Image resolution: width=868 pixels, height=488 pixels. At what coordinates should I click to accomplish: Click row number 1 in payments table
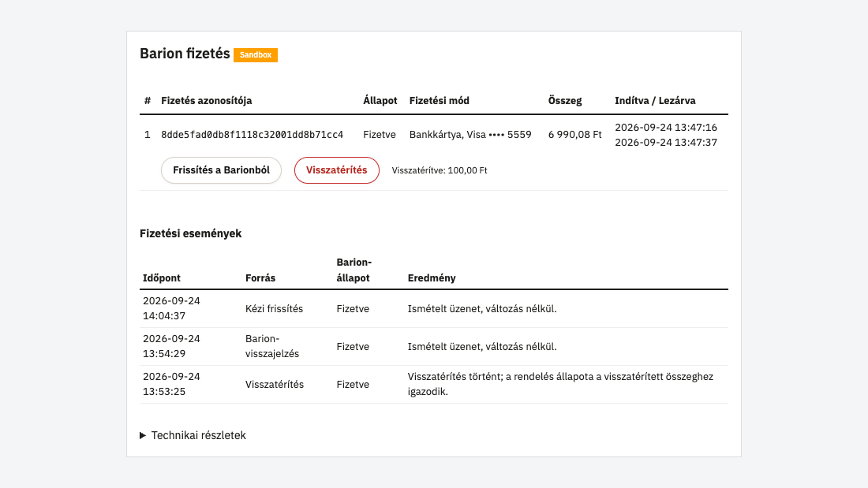click(x=148, y=135)
